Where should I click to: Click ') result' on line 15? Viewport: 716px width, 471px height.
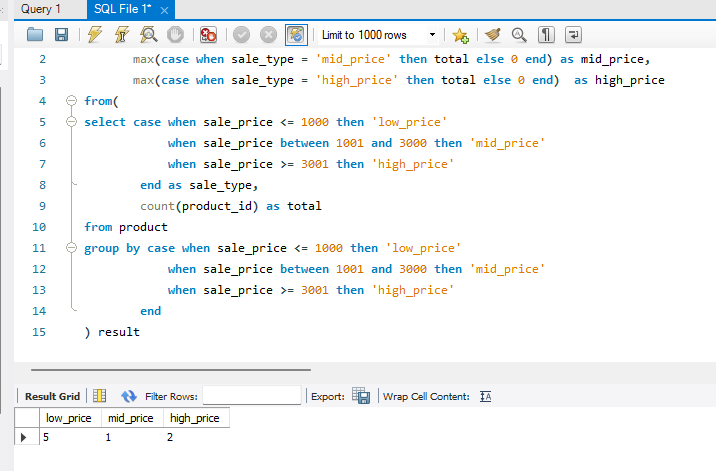coord(112,332)
